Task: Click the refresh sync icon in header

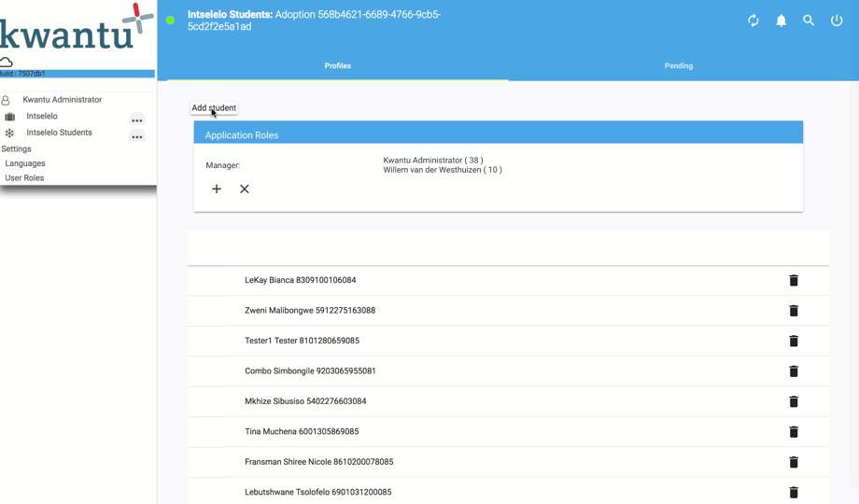Action: 753,21
